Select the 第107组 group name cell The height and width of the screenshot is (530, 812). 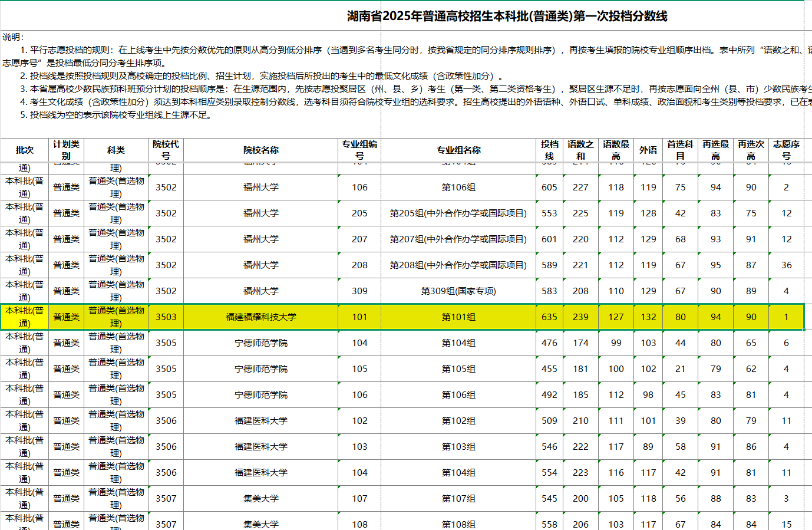[x=458, y=499]
